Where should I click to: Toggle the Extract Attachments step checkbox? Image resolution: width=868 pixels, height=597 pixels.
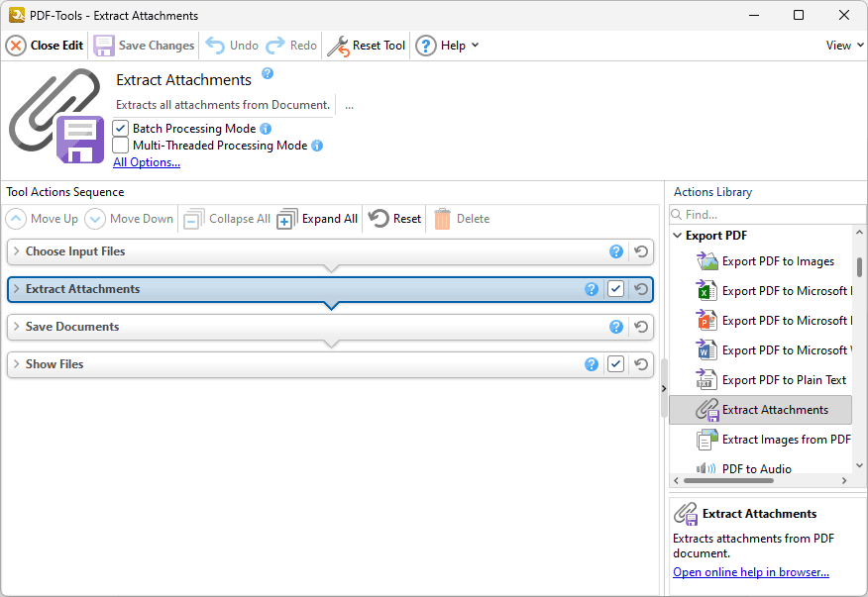pos(615,289)
